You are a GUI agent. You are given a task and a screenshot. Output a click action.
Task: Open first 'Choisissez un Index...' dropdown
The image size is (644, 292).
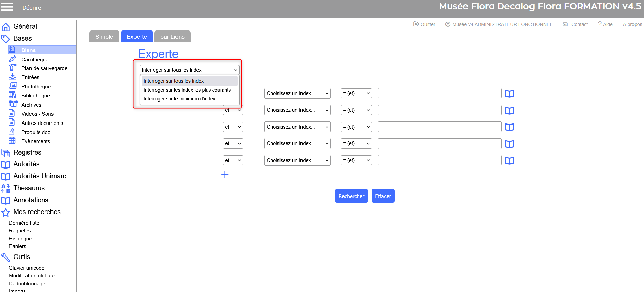tap(297, 93)
